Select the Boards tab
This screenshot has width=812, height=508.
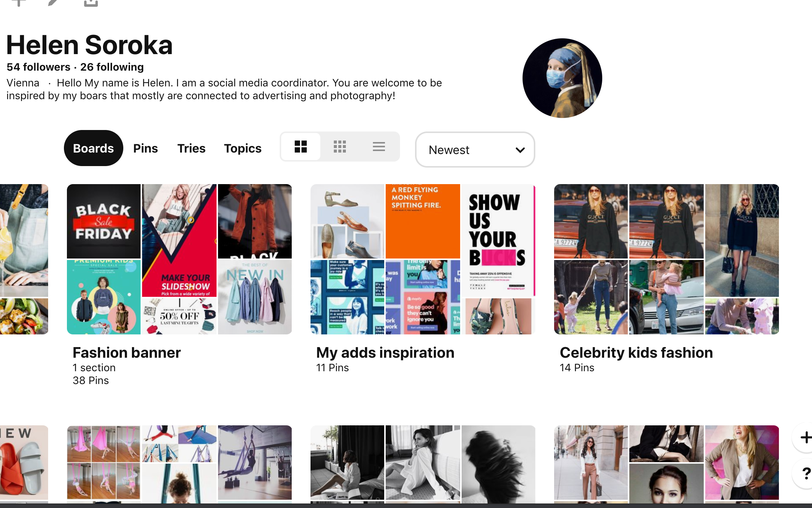pyautogui.click(x=94, y=148)
